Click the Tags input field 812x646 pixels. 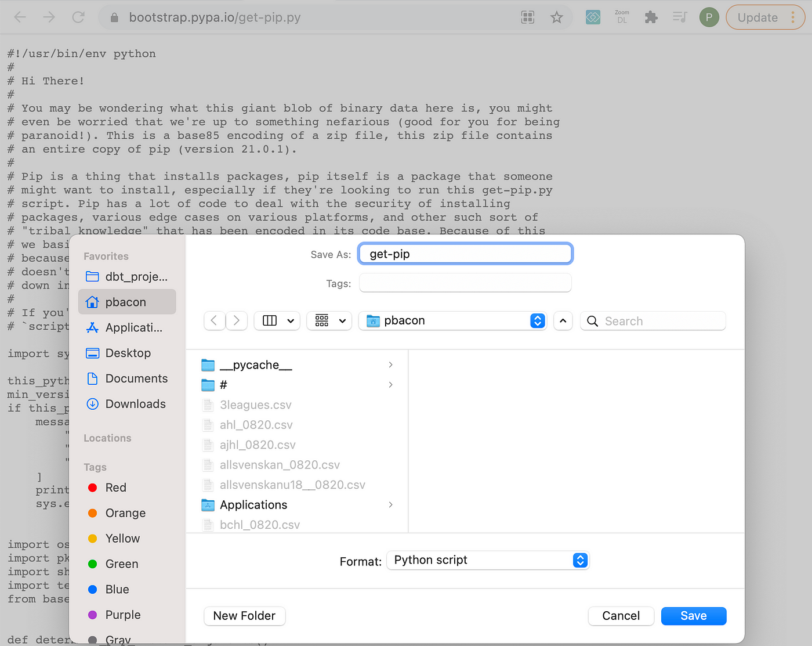click(465, 283)
